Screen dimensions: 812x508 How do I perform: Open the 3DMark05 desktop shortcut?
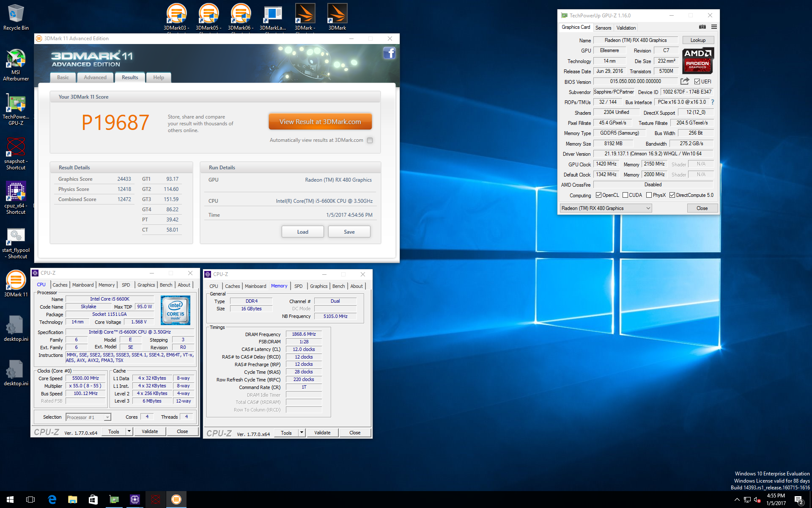point(208,17)
